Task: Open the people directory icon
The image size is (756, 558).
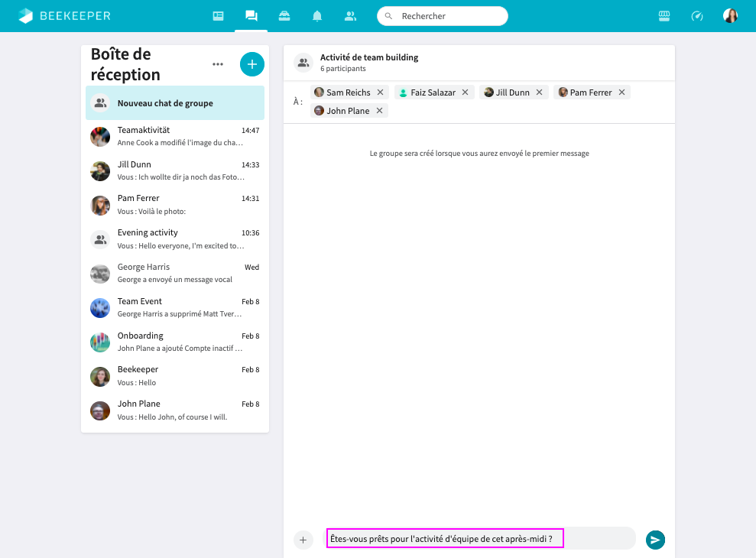Action: tap(350, 16)
